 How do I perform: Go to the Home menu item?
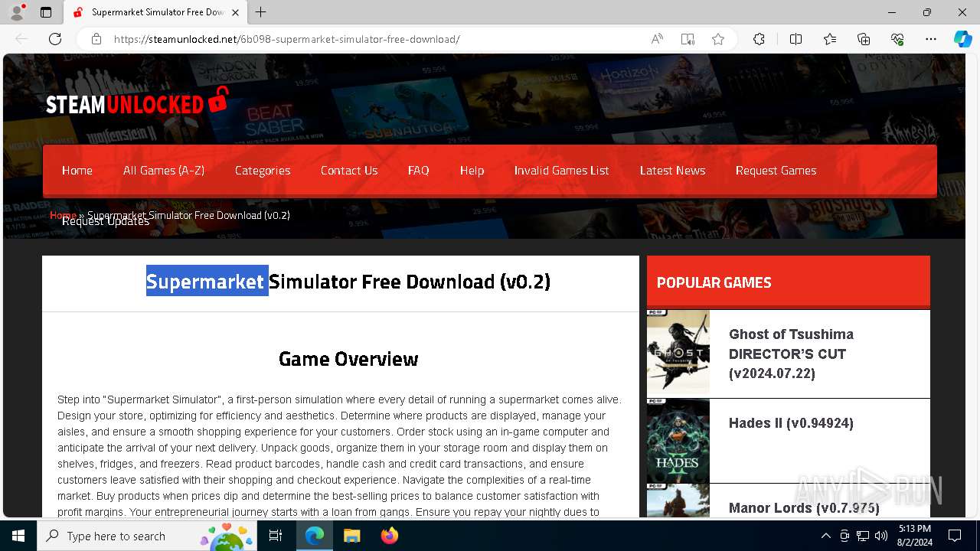(x=77, y=171)
